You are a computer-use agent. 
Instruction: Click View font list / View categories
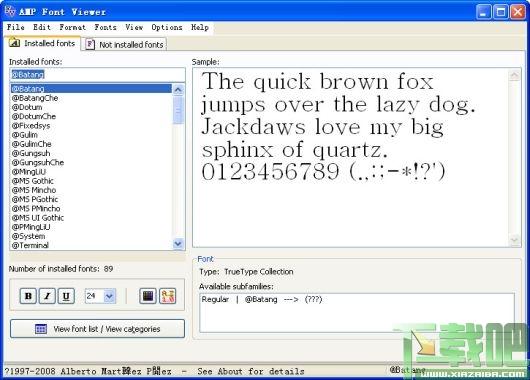click(x=97, y=329)
